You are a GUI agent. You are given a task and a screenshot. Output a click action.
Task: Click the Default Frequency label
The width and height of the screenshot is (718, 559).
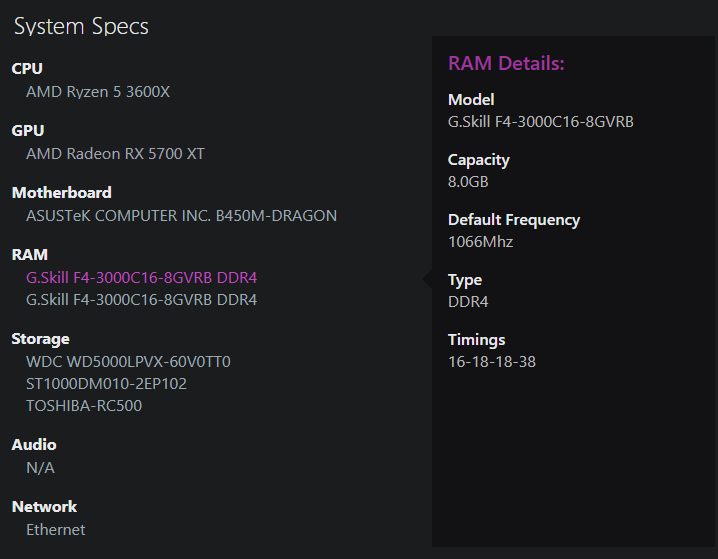coord(514,220)
